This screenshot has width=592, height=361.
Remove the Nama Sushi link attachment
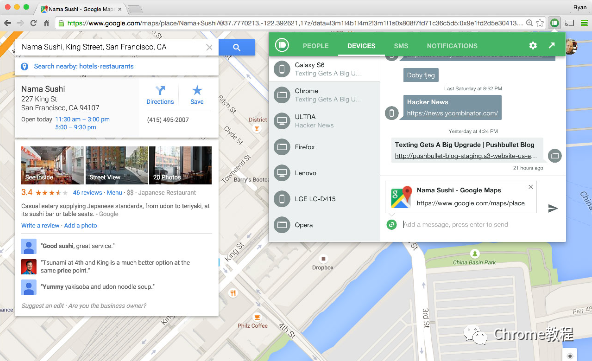tap(530, 187)
